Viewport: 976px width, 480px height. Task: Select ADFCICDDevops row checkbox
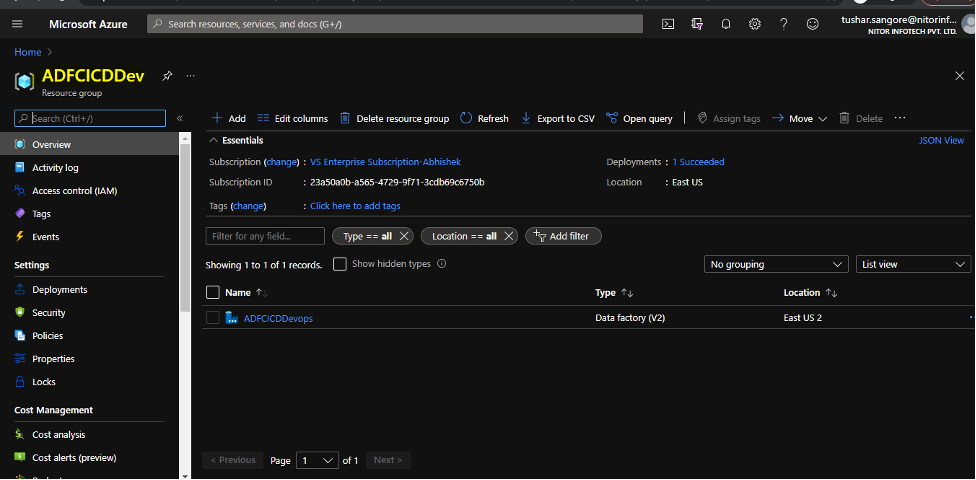(213, 318)
